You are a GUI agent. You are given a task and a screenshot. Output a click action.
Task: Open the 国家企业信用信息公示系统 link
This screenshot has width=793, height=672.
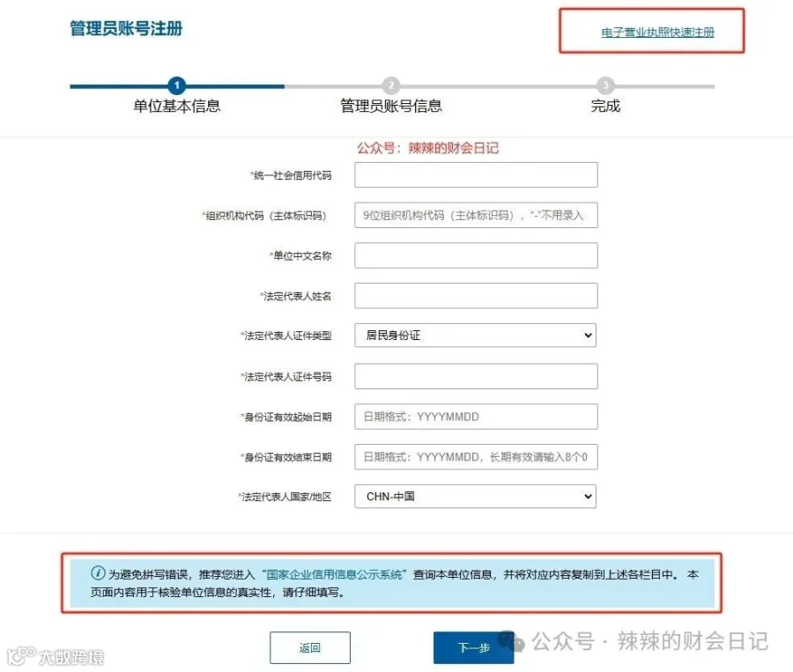point(334,574)
